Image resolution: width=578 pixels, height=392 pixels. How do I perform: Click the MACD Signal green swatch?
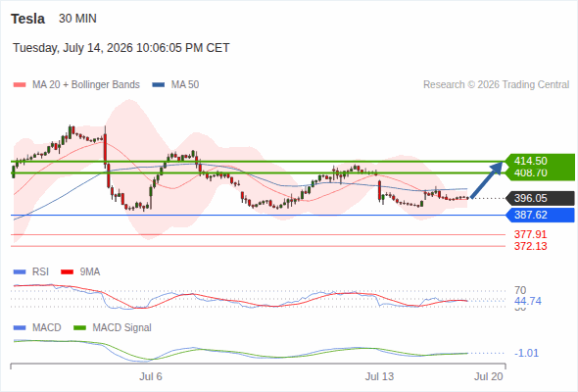[x=79, y=328]
